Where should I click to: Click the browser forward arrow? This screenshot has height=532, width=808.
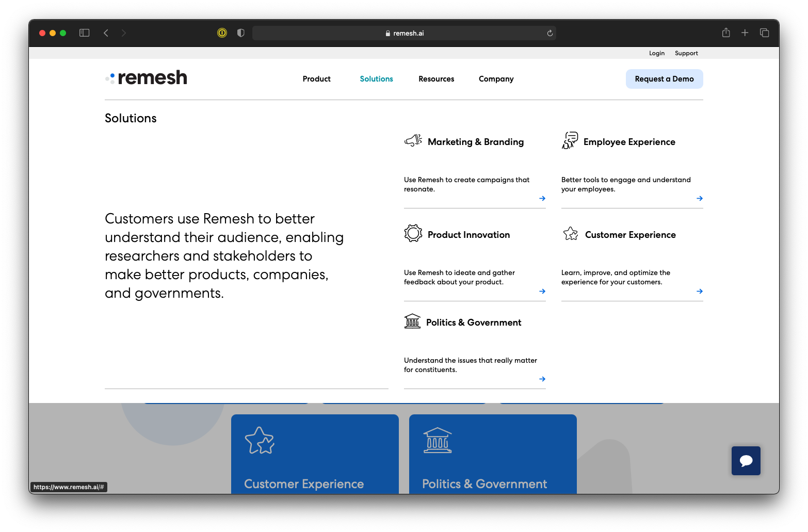coord(123,33)
